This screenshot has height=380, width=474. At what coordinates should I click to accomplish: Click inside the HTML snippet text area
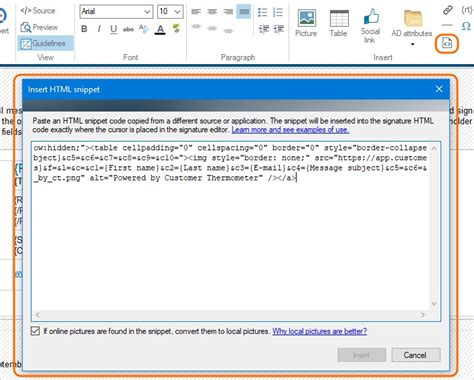click(230, 227)
